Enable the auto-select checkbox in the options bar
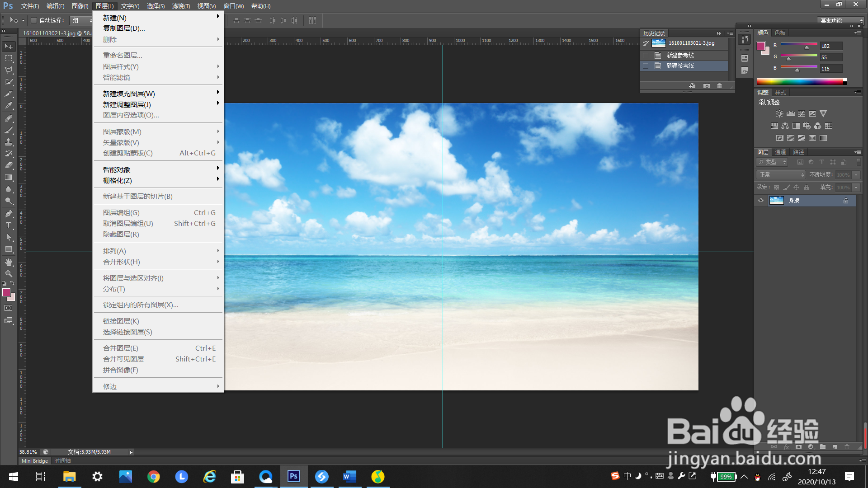868x488 pixels. click(x=34, y=20)
